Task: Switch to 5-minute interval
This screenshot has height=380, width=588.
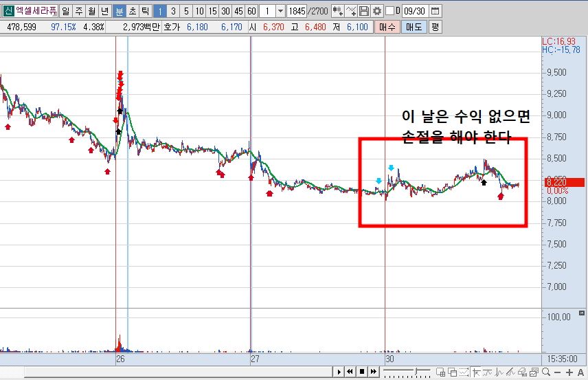Action: (x=186, y=11)
